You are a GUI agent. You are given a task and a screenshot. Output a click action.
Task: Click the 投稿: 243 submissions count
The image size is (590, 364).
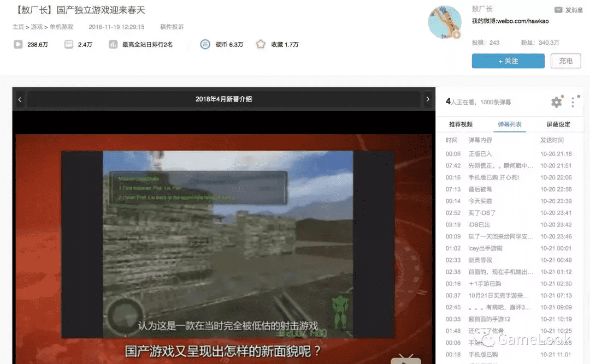click(486, 43)
